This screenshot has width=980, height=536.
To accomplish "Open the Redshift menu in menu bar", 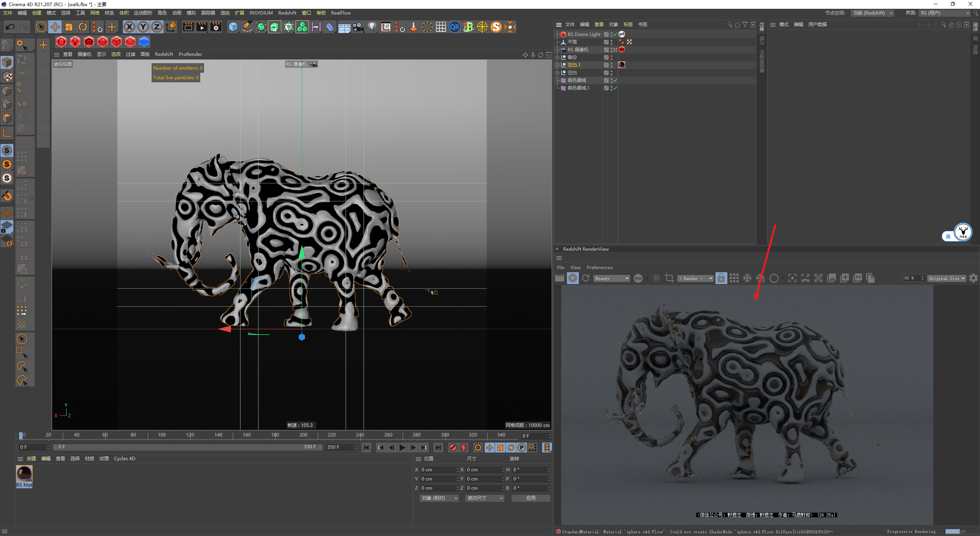I will [x=287, y=13].
